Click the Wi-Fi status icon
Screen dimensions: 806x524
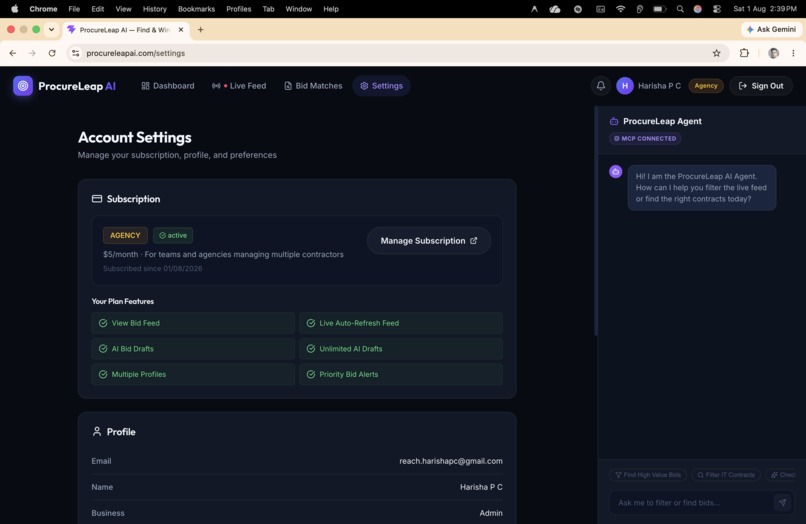(x=620, y=9)
